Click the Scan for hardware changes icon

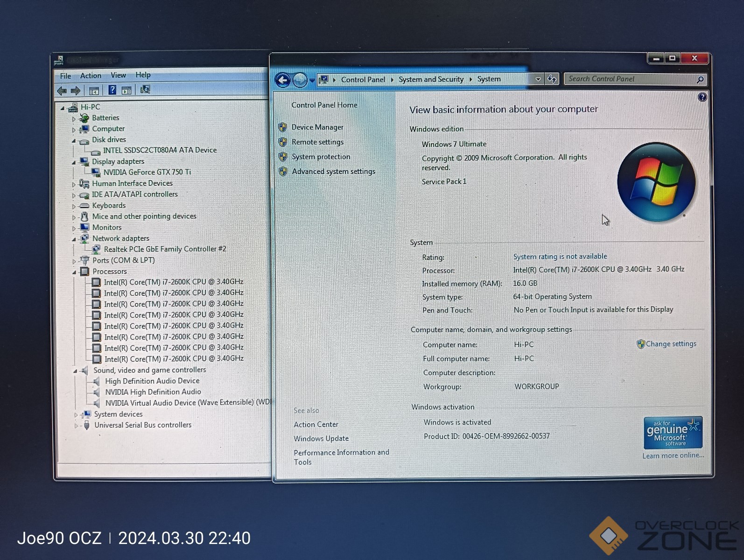coord(145,89)
